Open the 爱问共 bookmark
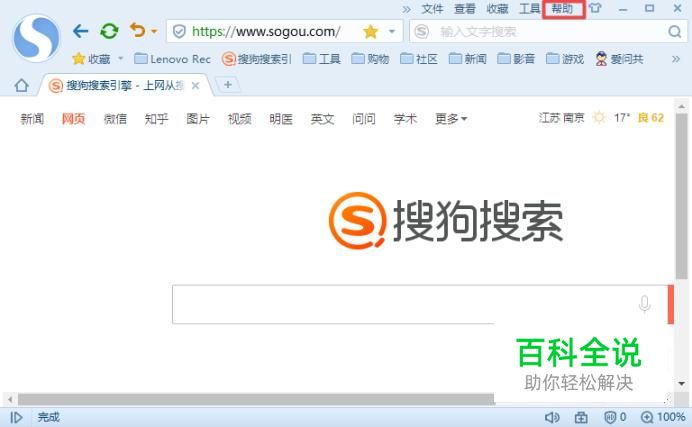The width and height of the screenshot is (692, 427). (x=619, y=59)
